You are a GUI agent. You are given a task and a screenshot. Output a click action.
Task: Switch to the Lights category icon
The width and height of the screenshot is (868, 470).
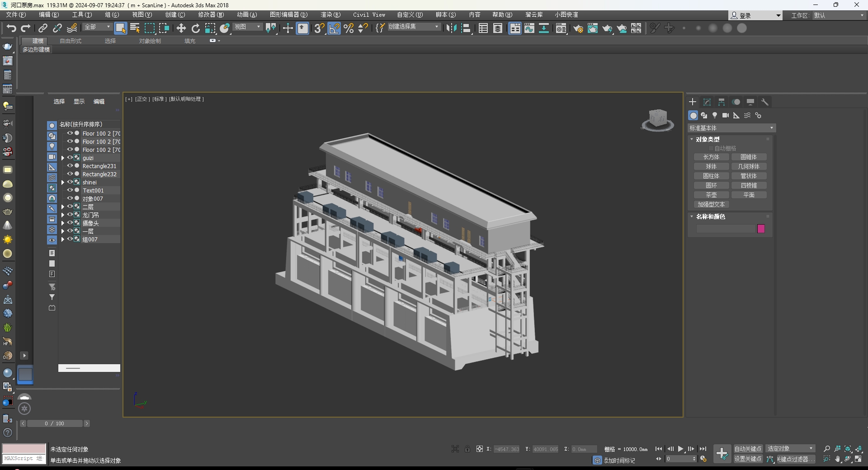coord(715,116)
